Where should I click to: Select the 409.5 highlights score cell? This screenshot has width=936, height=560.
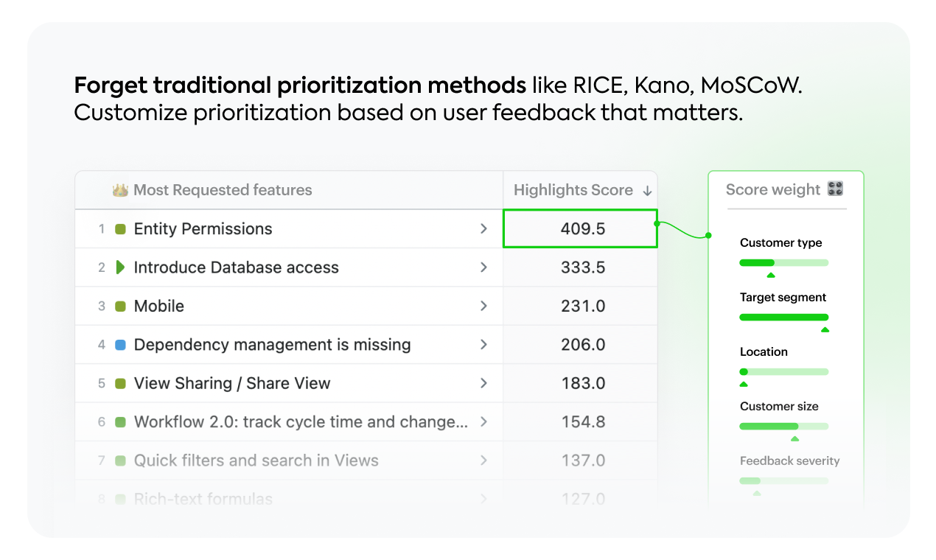tap(580, 228)
